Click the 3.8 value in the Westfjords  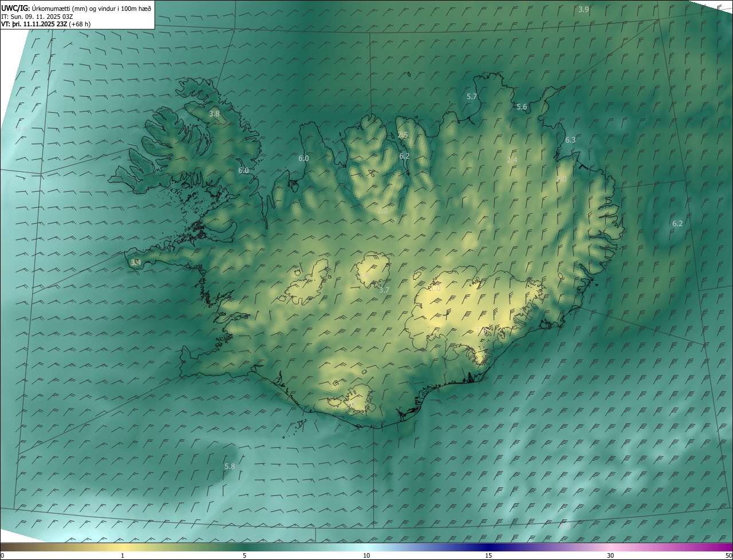[214, 114]
